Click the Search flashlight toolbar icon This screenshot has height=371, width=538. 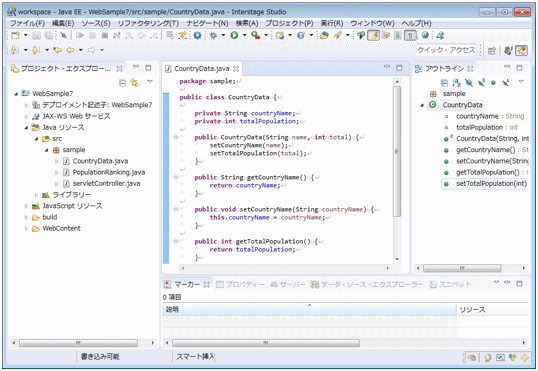point(338,35)
